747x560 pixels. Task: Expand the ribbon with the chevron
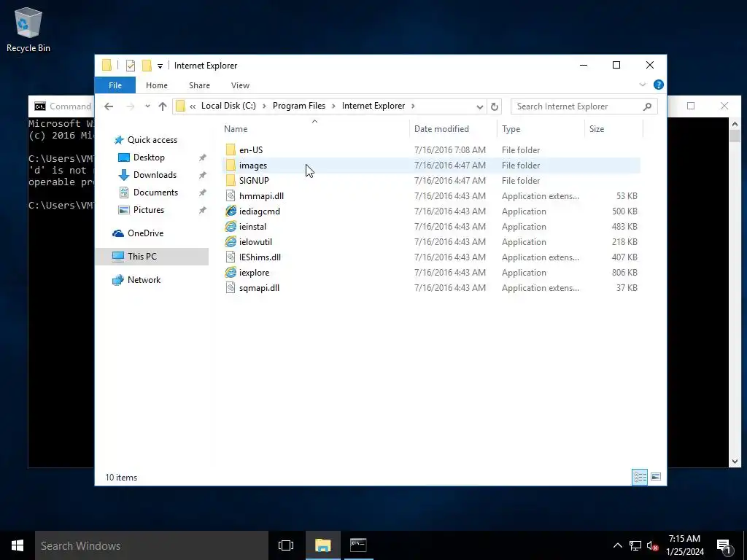pyautogui.click(x=642, y=85)
